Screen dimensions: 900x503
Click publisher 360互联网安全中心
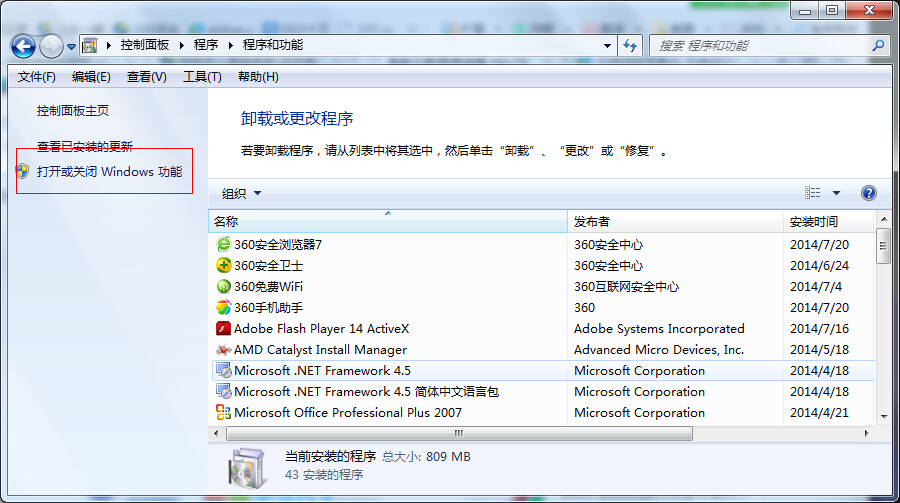point(626,287)
